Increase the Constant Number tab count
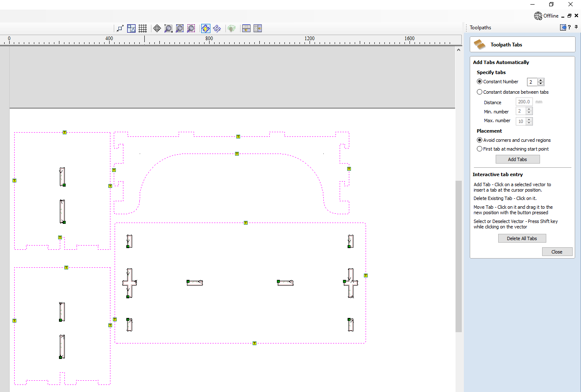This screenshot has width=581, height=392. (x=541, y=80)
